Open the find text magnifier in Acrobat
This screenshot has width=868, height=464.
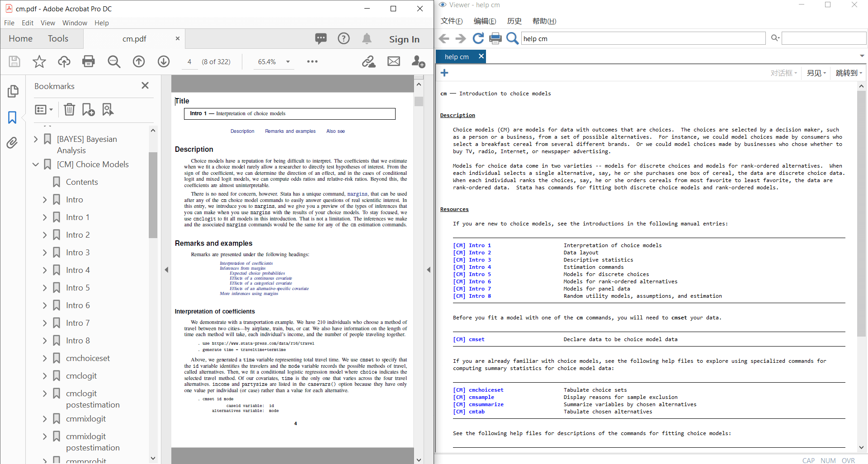pyautogui.click(x=114, y=61)
